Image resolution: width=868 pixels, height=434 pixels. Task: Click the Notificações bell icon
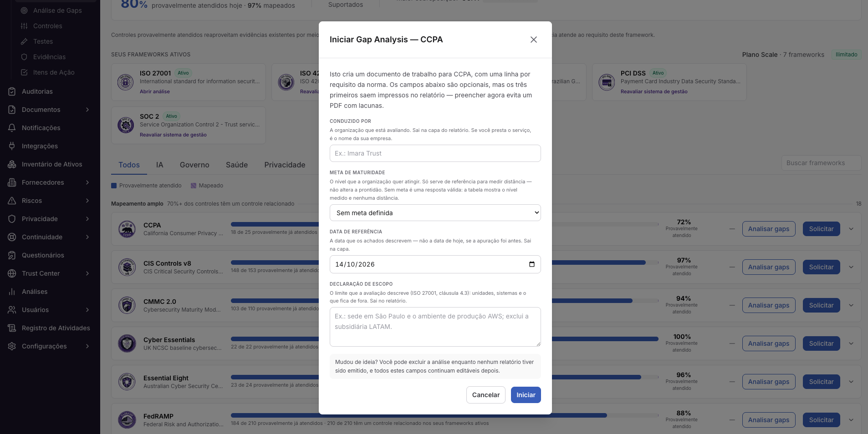(x=12, y=128)
